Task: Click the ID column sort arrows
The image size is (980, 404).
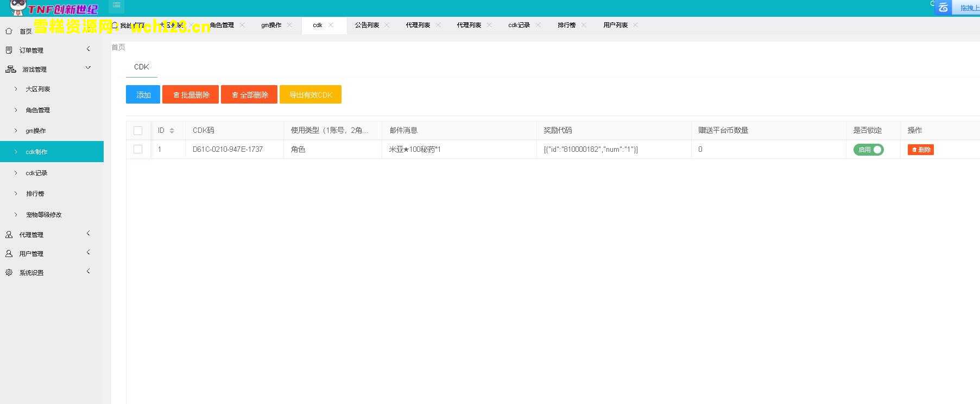Action: point(172,130)
